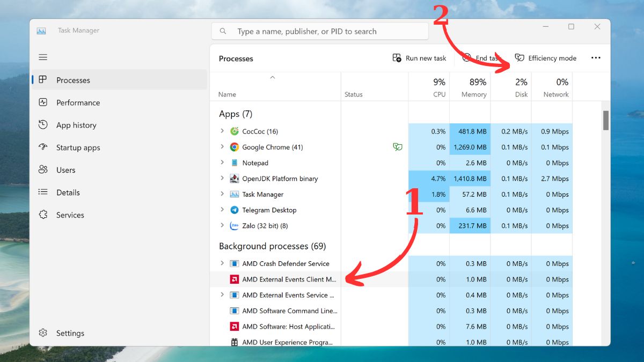Click the Chrome efficiency mode leaf icon

coord(398,147)
